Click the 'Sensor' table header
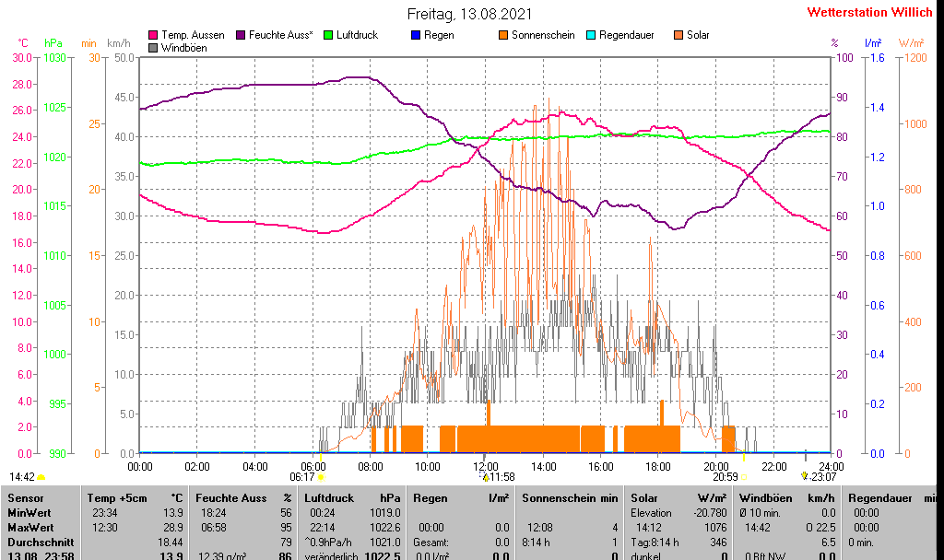944x560 pixels. [26, 498]
